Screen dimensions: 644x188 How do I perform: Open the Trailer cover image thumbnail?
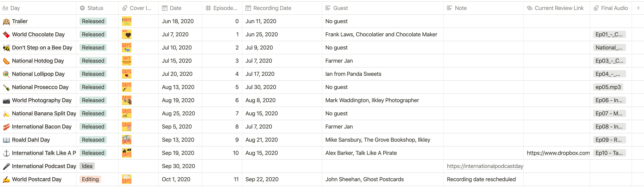pos(127,21)
